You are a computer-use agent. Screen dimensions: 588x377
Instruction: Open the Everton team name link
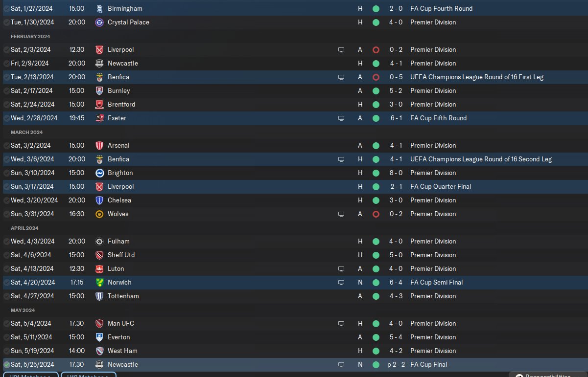pyautogui.click(x=118, y=337)
